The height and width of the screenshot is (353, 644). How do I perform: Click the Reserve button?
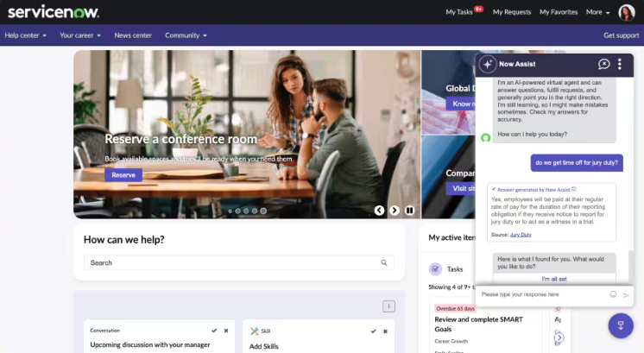pyautogui.click(x=123, y=175)
